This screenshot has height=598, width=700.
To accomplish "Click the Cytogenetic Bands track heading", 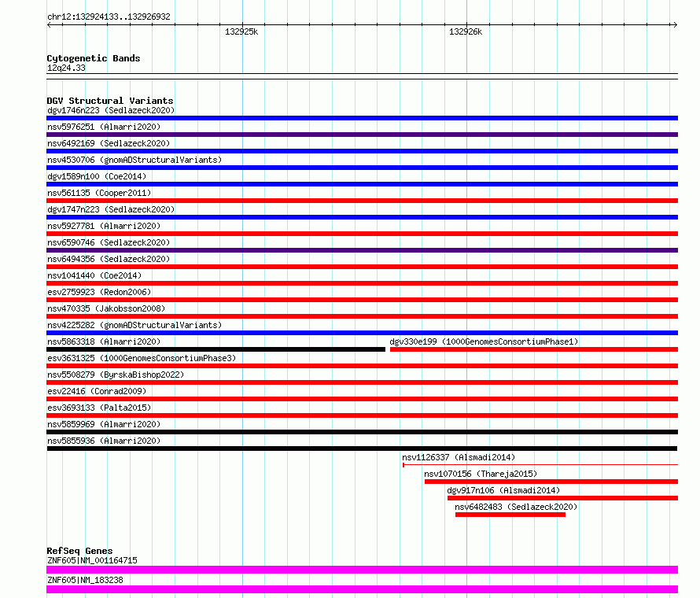I will 94,58.
